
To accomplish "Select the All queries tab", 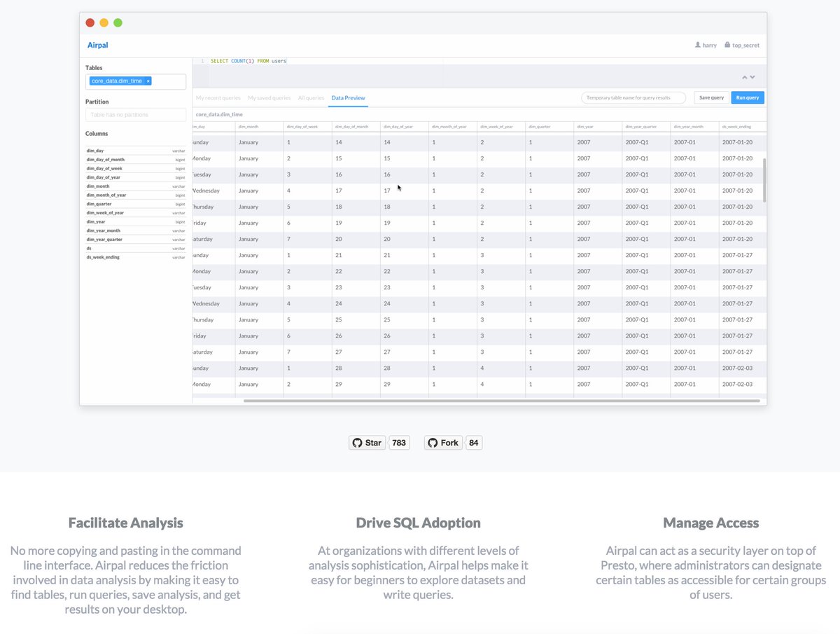I will [311, 98].
